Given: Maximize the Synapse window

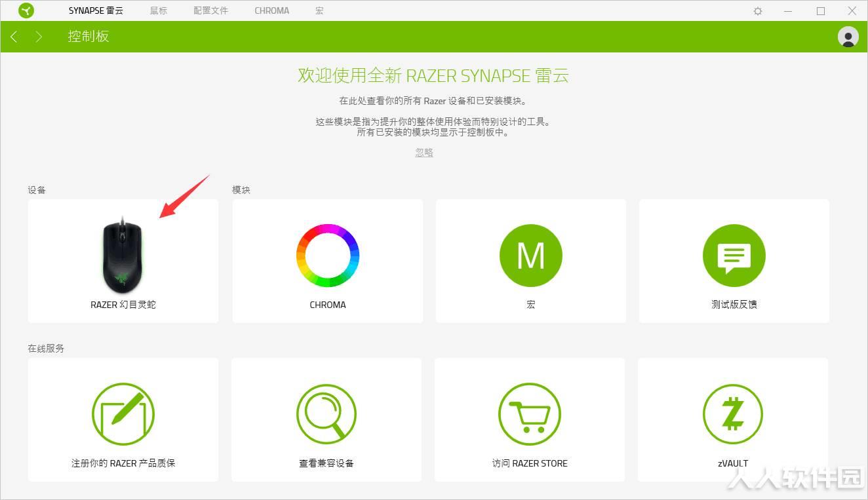Looking at the screenshot, I should 821,11.
